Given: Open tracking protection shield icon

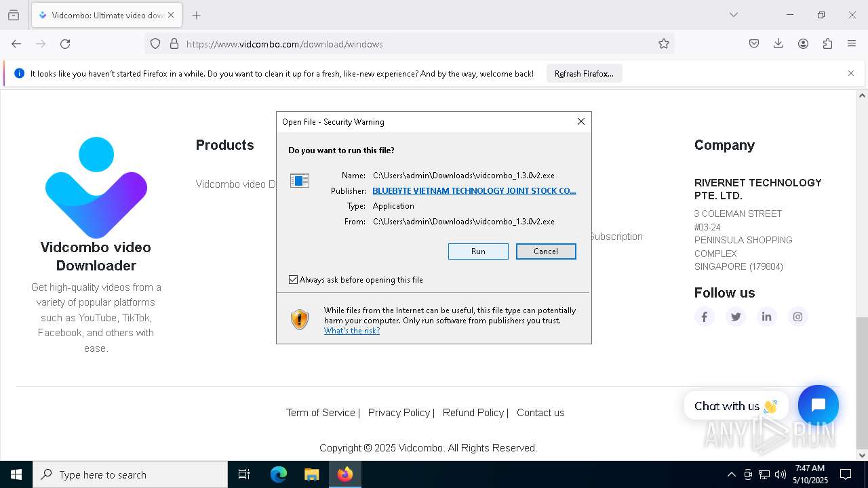Looking at the screenshot, I should 155,44.
